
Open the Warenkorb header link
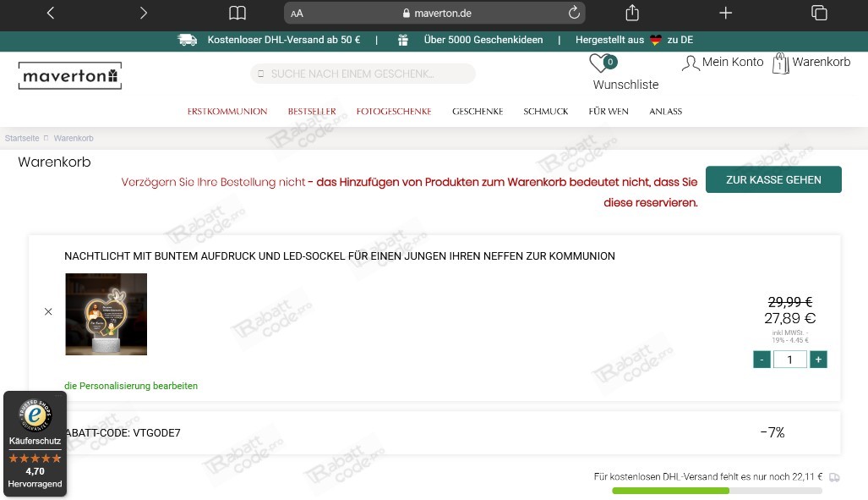821,62
